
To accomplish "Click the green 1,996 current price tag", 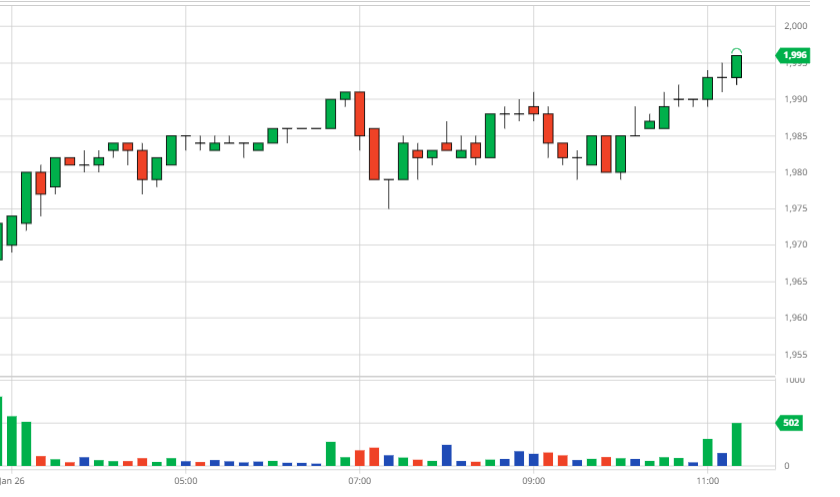I will tap(793, 55).
